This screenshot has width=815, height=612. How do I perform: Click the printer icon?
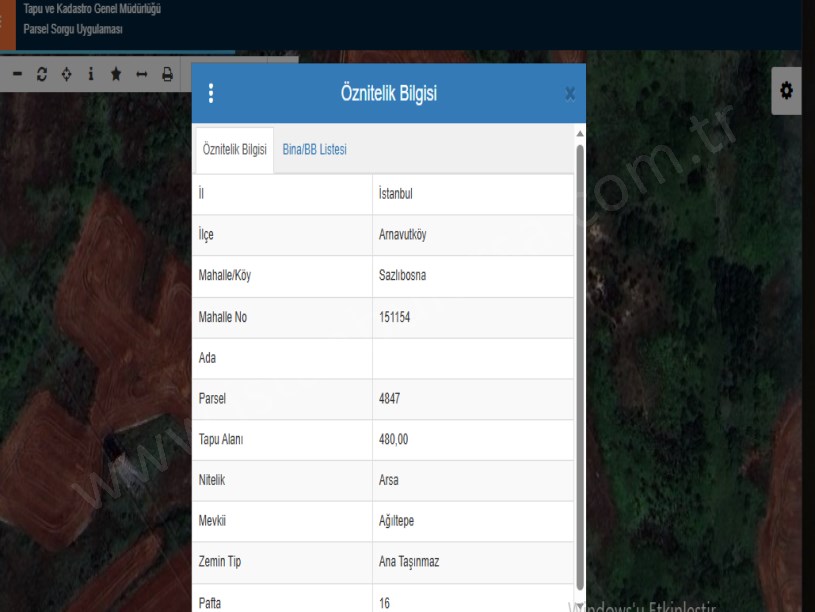166,75
